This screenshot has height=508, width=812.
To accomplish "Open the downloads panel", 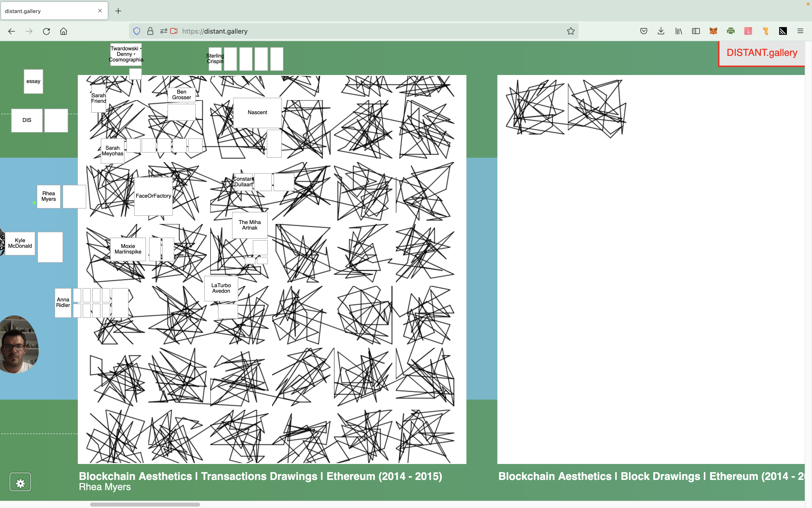I will point(661,31).
